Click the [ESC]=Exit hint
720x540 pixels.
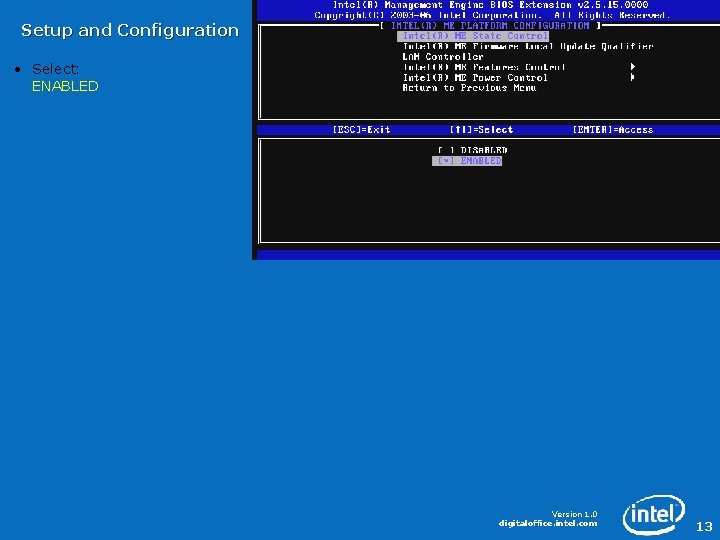tap(361, 130)
